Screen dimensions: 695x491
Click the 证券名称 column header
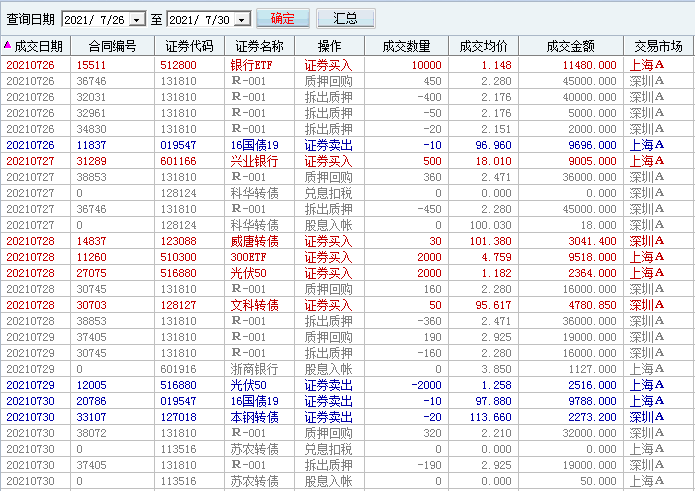point(259,46)
